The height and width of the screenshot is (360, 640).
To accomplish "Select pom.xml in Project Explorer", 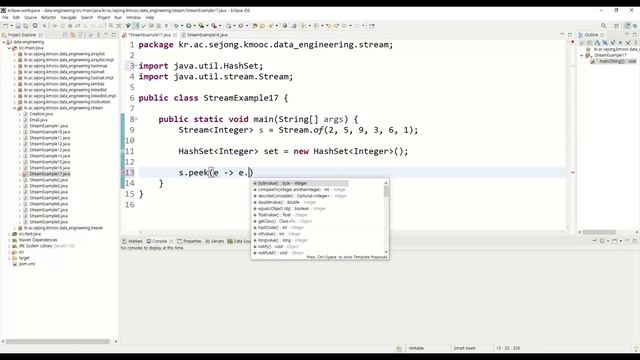I will pos(27,264).
